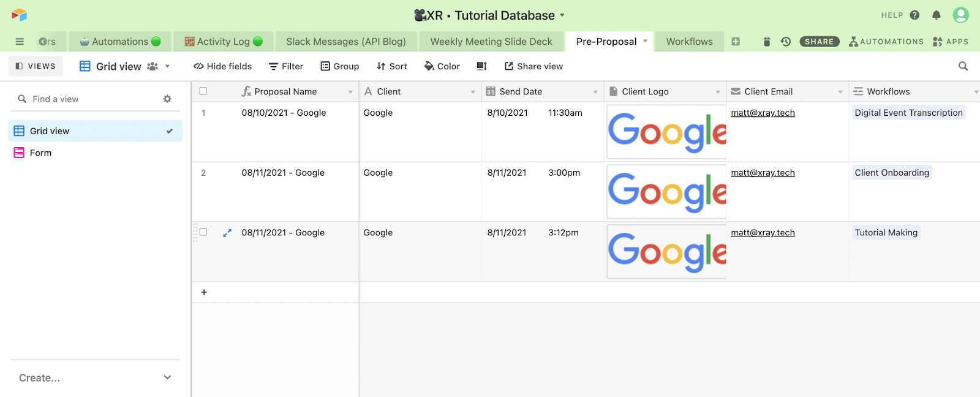The width and height of the screenshot is (980, 397).
Task: Click Hide fields in toolbar
Action: click(x=222, y=66)
